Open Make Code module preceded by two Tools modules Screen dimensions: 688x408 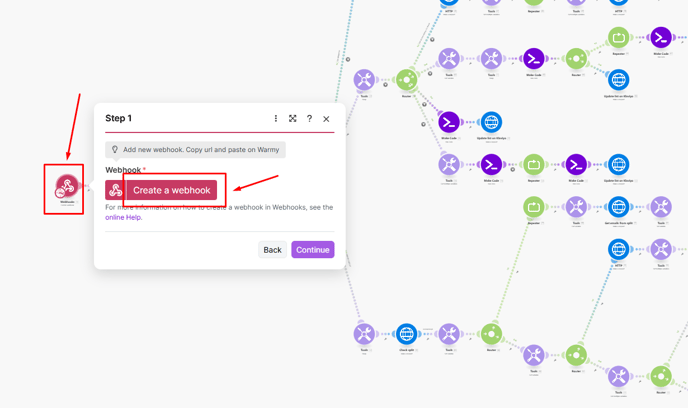[x=534, y=59]
